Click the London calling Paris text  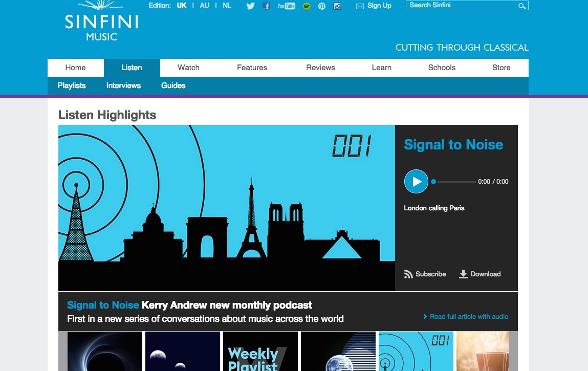(x=434, y=208)
